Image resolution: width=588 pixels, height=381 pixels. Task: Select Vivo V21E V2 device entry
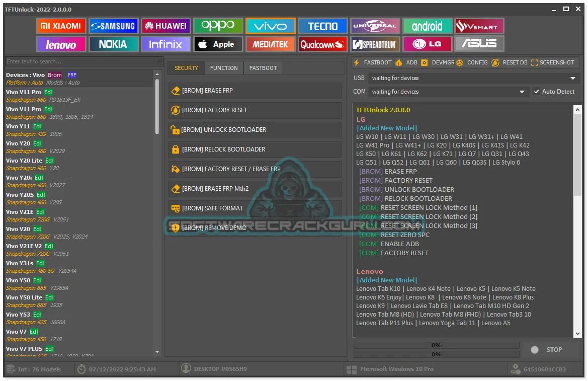79,250
